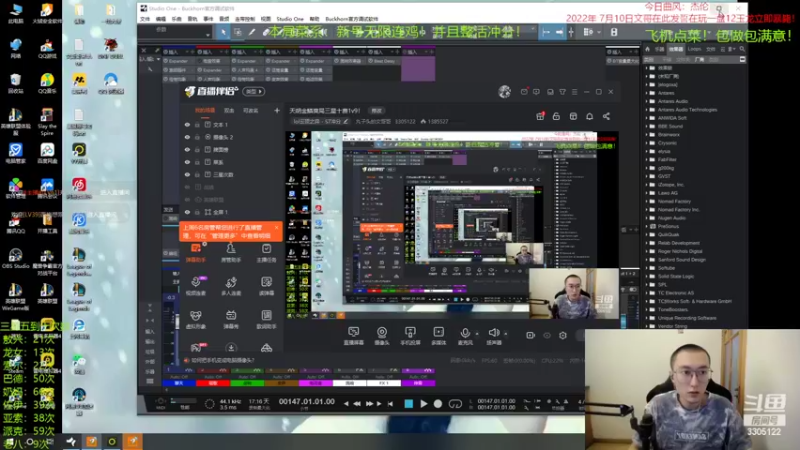Click the Rewind transport button

(357, 404)
